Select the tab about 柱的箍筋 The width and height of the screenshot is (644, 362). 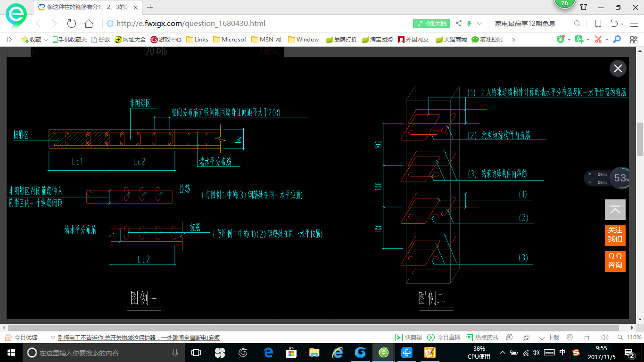[x=87, y=7]
